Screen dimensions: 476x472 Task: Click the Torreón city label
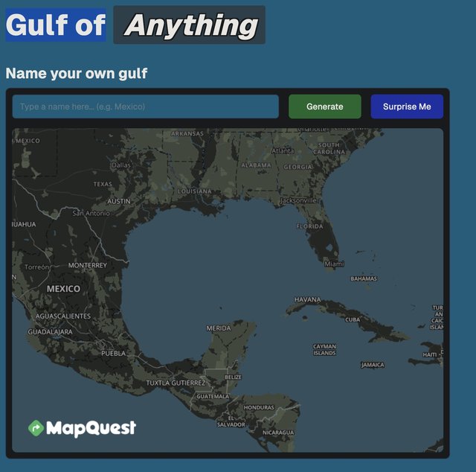(36, 267)
